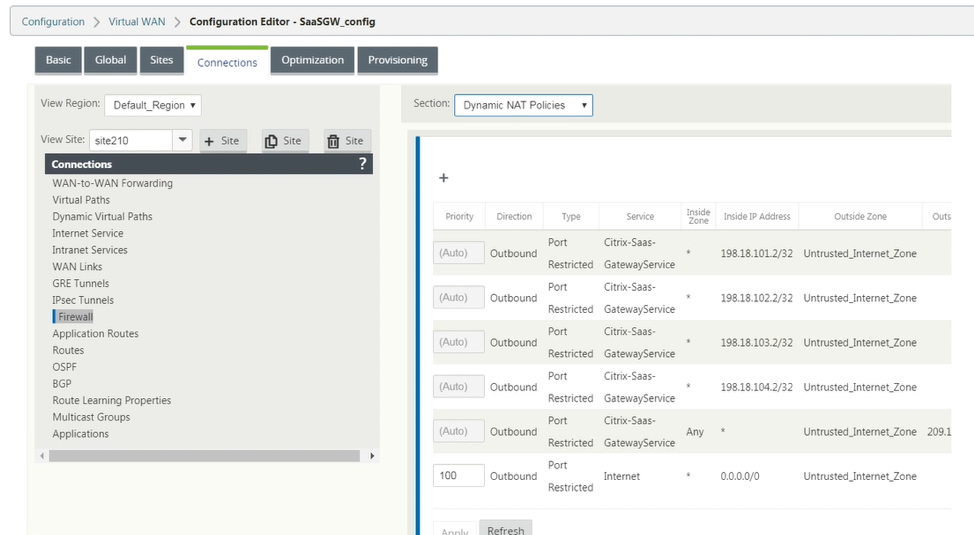Follow the Virtual WAN breadcrumb link
Screen dimensions: 974x535
(137, 22)
